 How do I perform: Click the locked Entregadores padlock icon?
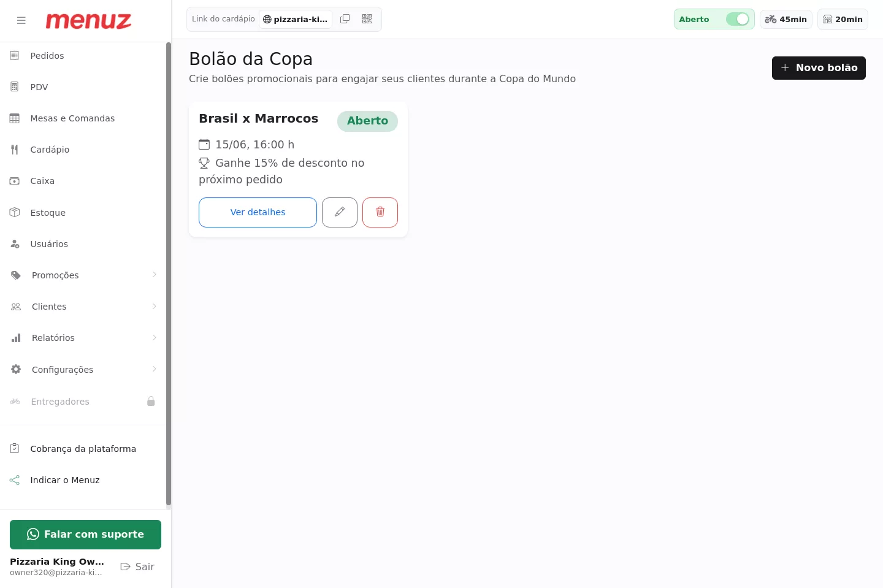tap(151, 401)
